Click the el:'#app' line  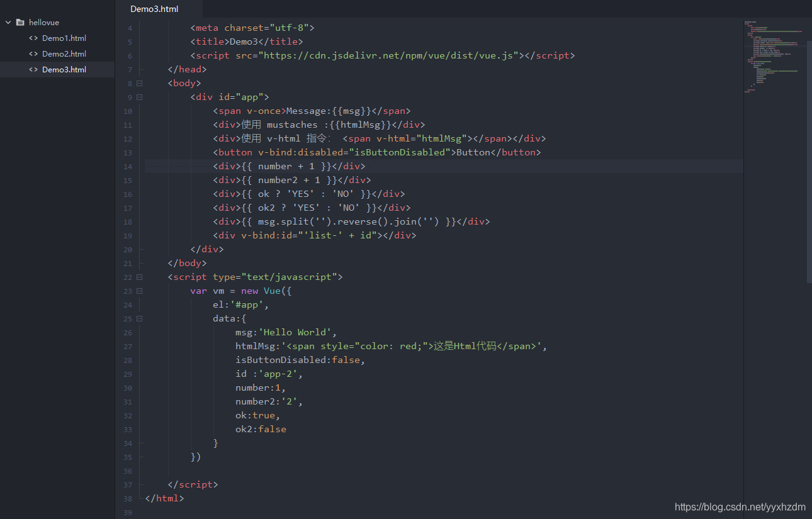pyautogui.click(x=241, y=304)
